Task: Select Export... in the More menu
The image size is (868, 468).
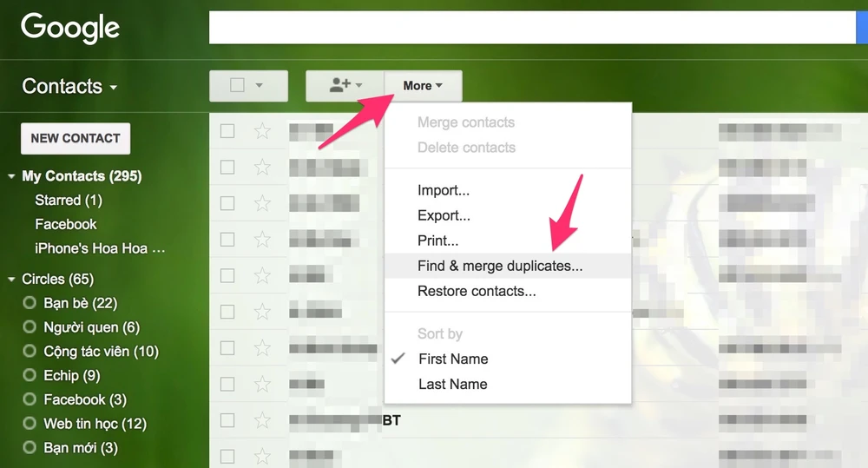Action: (444, 215)
